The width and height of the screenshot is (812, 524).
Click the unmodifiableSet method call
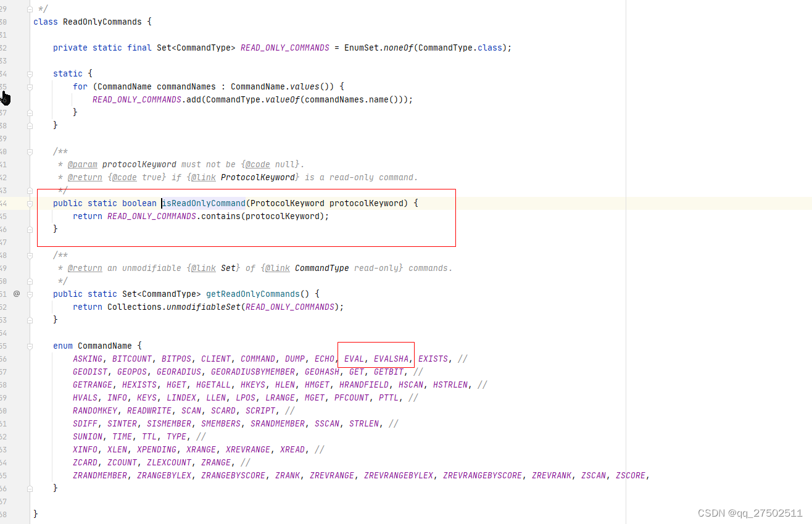[x=204, y=307]
